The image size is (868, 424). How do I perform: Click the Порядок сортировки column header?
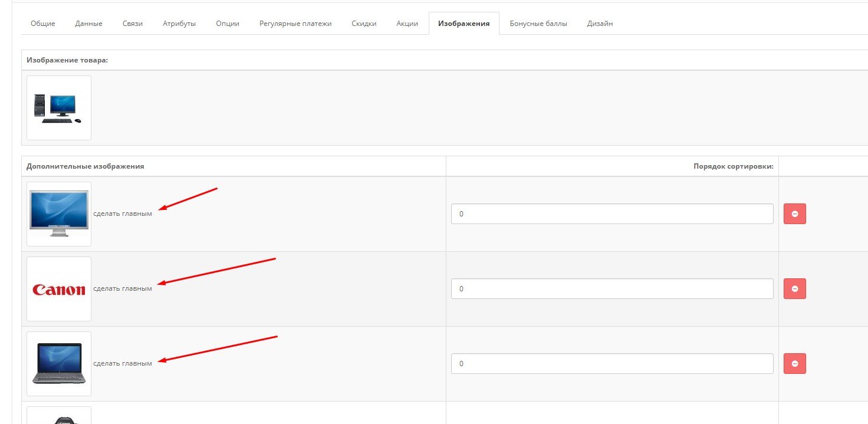734,166
